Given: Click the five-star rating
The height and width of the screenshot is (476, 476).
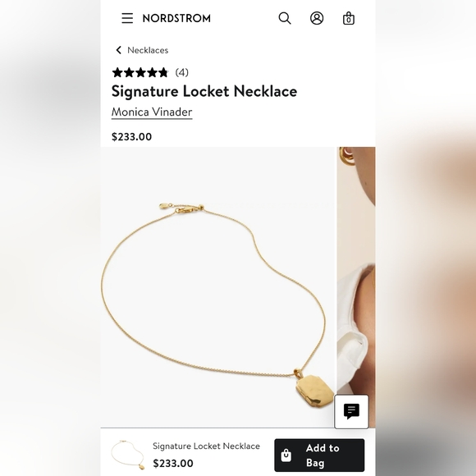Looking at the screenshot, I should 140,72.
